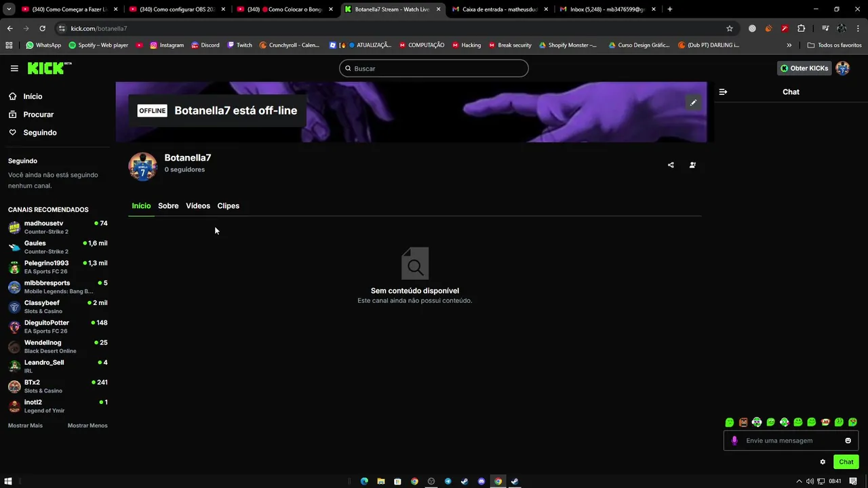Switch to the Sobre tab

coord(168,206)
